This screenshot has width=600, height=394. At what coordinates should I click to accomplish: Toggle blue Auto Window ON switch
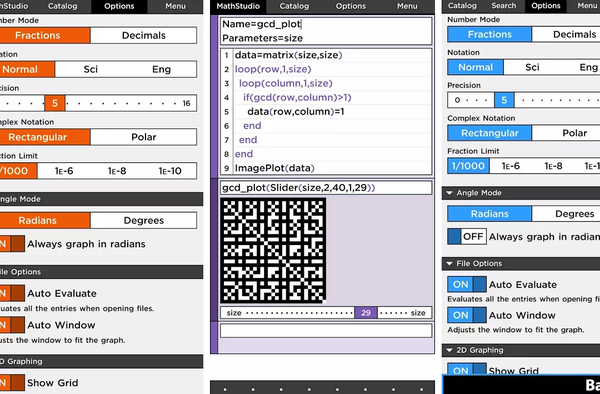click(467, 315)
